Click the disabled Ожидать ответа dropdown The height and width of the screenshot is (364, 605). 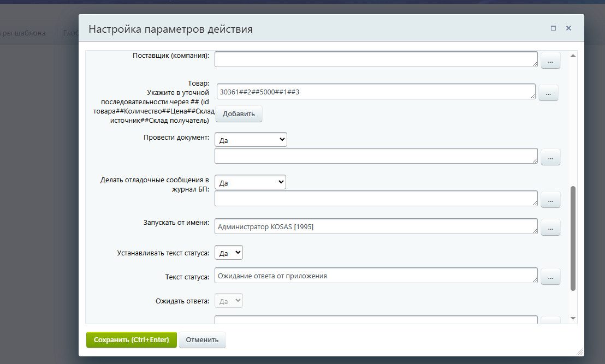click(229, 301)
